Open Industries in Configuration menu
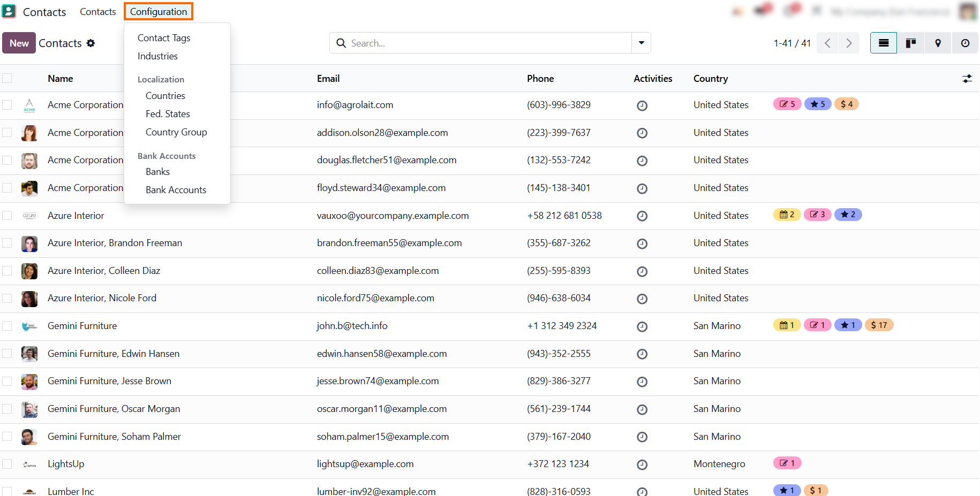Viewport: 980px width, 496px height. point(157,56)
